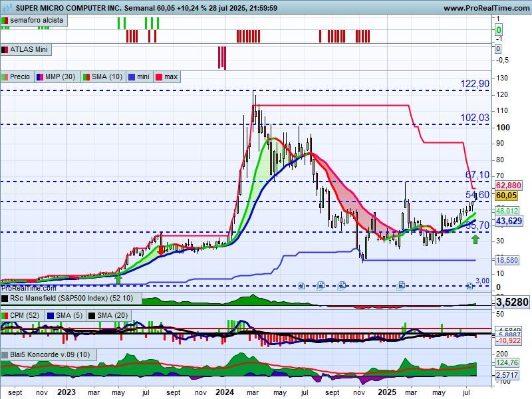The width and height of the screenshot is (532, 399).
Task: Click the ProRealTime.com text in price panel
Action: point(29,288)
